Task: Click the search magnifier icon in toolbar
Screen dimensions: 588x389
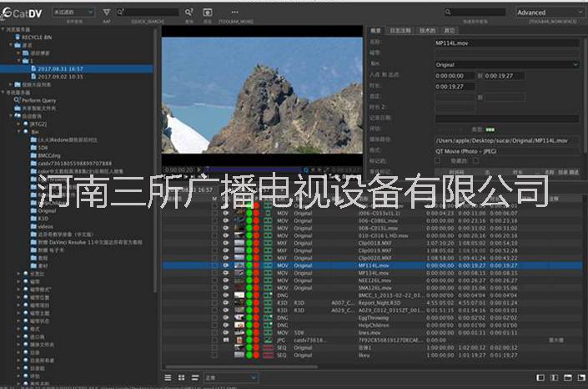Action: pyautogui.click(x=188, y=13)
